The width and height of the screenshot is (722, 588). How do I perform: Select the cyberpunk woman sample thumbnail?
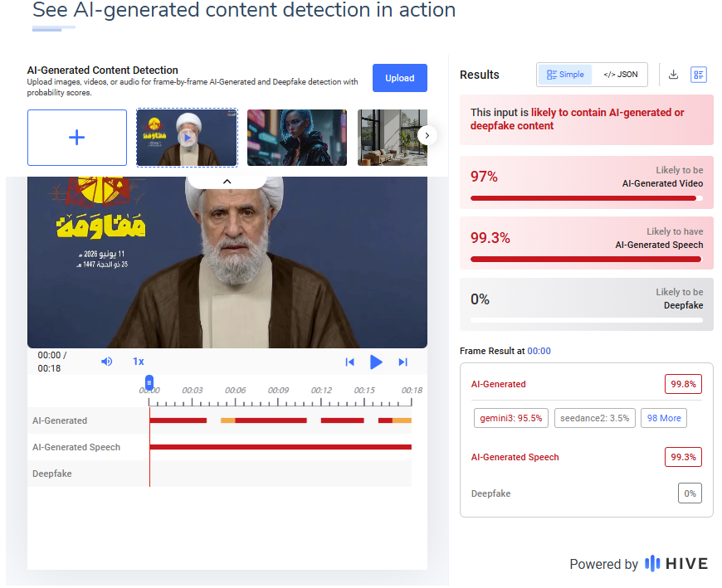tap(297, 138)
